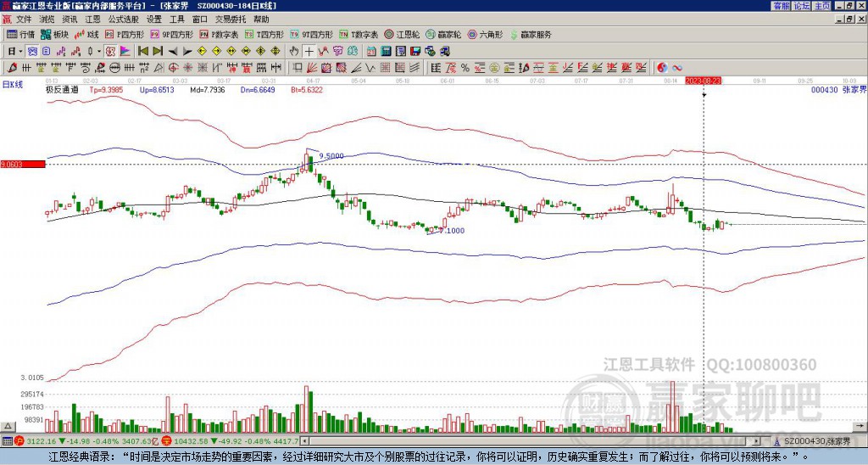868x465 pixels.
Task: Click the Dn=6.6649 value
Action: (x=258, y=89)
